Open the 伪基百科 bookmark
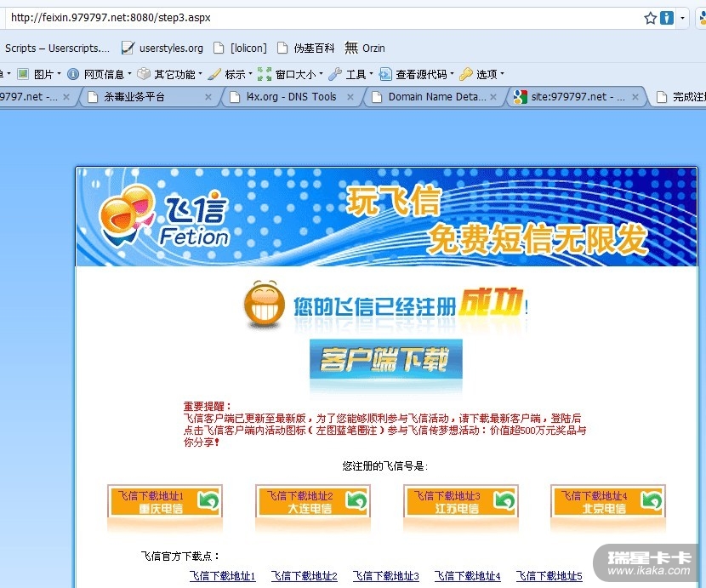Image resolution: width=706 pixels, height=588 pixels. point(306,49)
